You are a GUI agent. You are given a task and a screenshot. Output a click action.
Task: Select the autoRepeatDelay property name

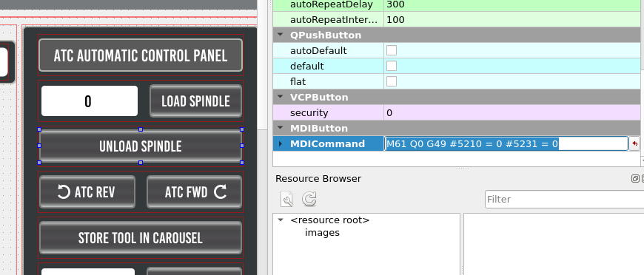click(332, 4)
